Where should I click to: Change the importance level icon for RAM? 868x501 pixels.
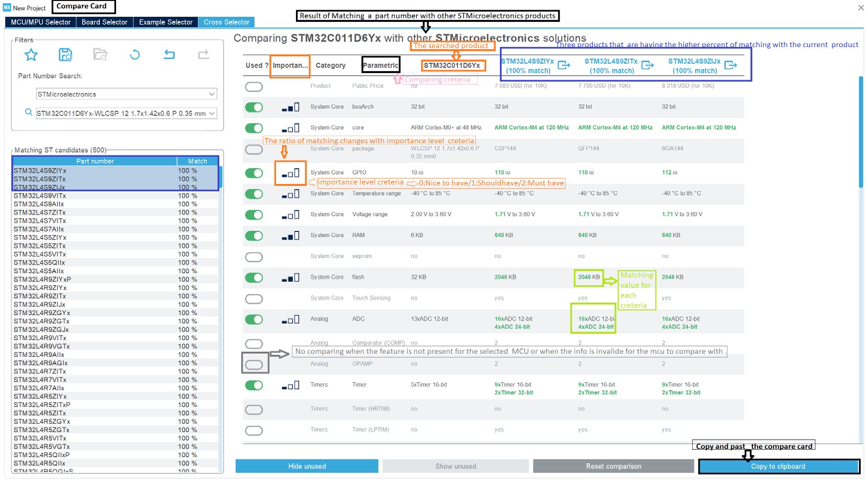pyautogui.click(x=291, y=236)
